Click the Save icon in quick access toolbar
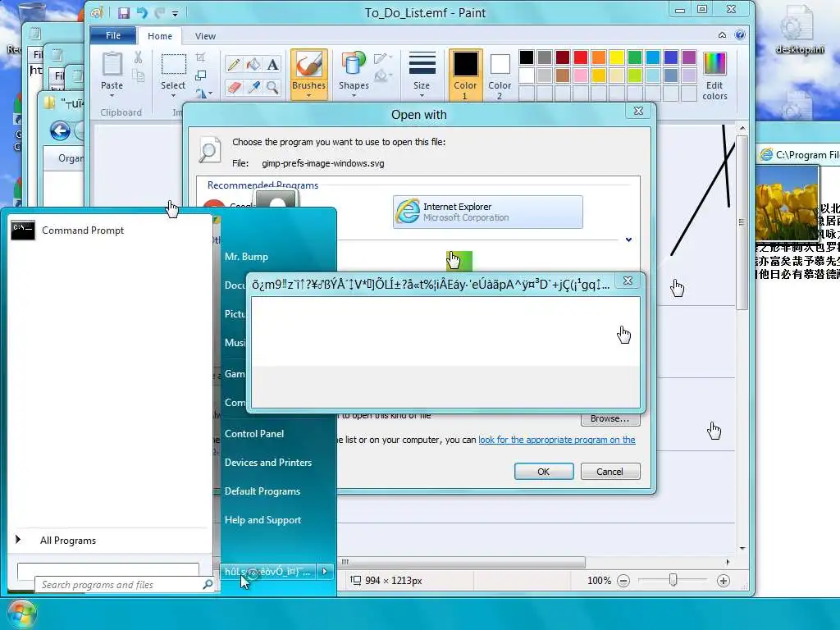840x630 pixels. pyautogui.click(x=124, y=13)
